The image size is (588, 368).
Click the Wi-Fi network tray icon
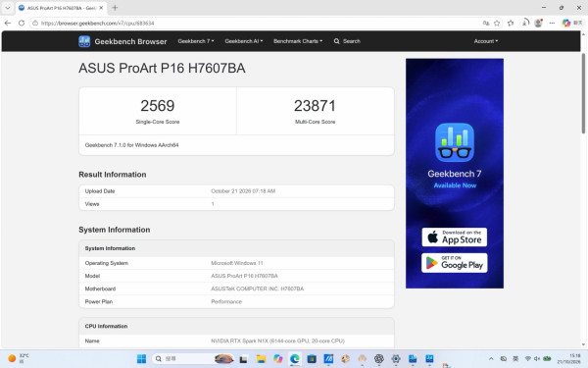(x=527, y=359)
